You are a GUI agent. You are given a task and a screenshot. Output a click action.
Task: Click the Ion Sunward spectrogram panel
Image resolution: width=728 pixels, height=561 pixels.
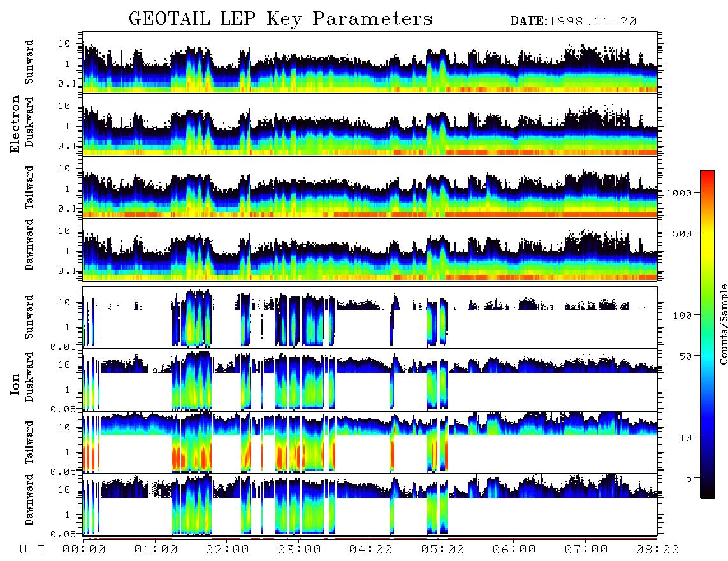[370, 317]
